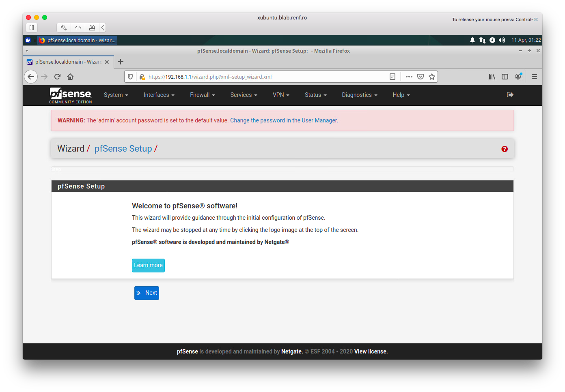The width and height of the screenshot is (565, 392).
Task: Open Firefox account icon
Action: [x=518, y=77]
